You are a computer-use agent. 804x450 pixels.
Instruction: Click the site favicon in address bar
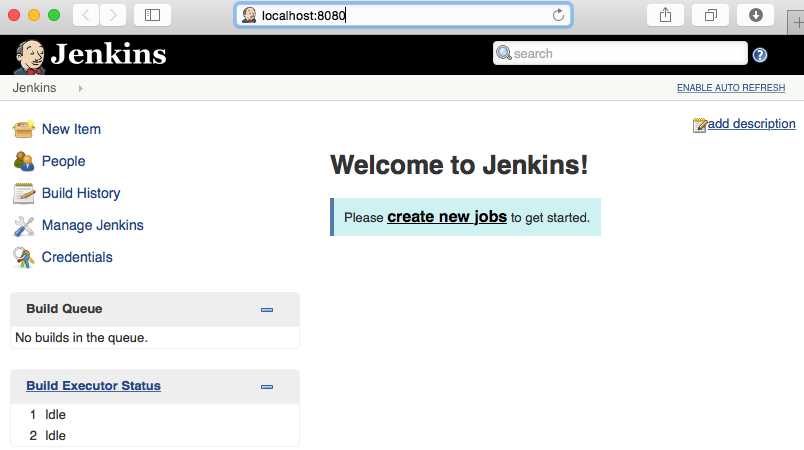[249, 15]
